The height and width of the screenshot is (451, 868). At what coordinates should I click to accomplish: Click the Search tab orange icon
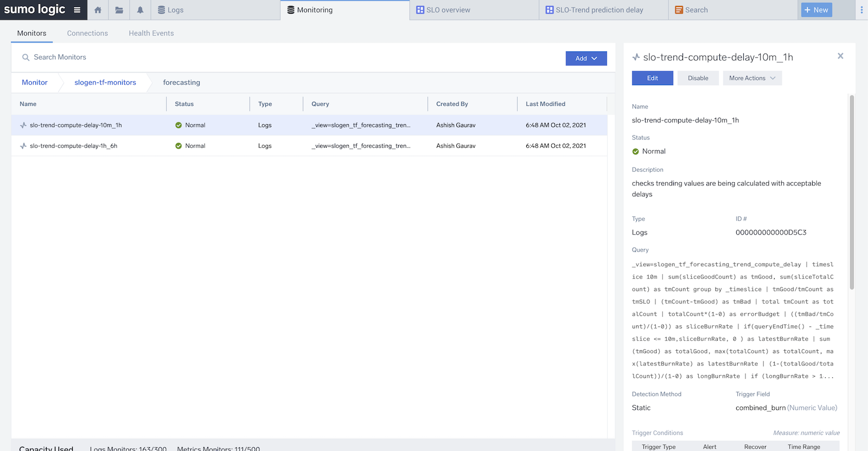point(679,10)
